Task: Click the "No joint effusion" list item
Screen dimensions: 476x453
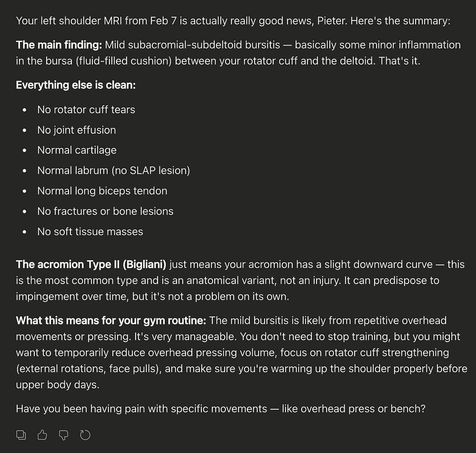Action: click(x=77, y=130)
